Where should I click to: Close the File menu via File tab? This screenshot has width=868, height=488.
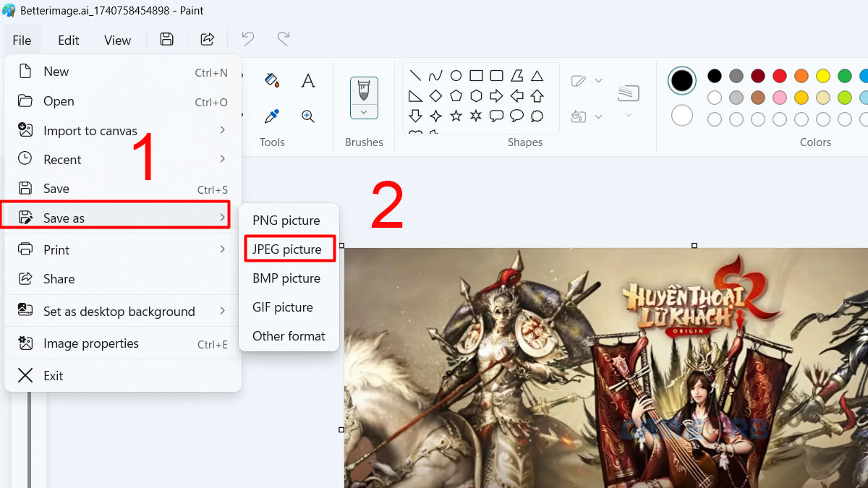22,40
